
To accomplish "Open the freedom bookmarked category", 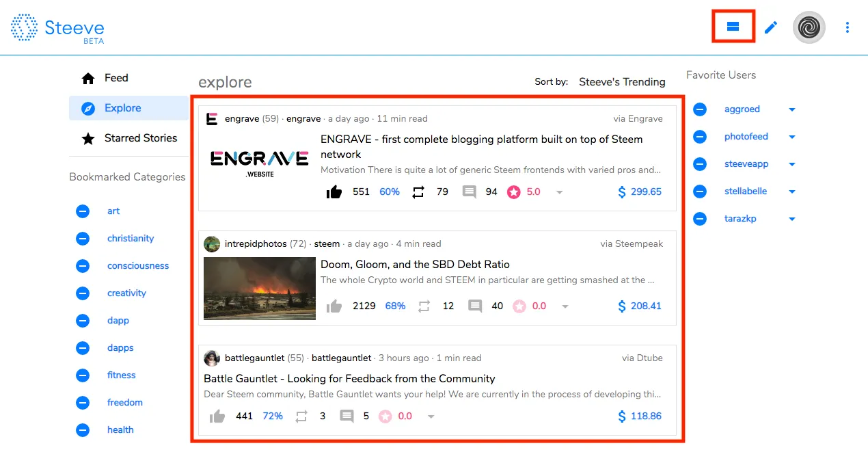I will pos(125,403).
